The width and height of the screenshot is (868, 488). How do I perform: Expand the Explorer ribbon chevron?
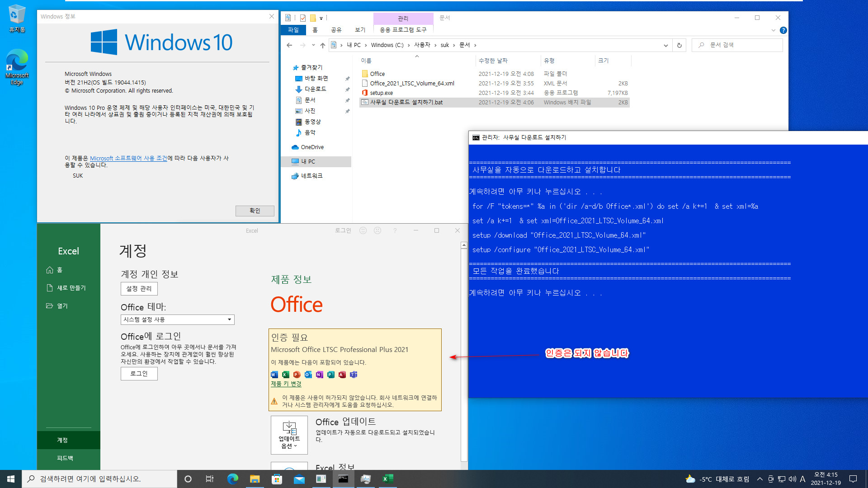tap(773, 30)
